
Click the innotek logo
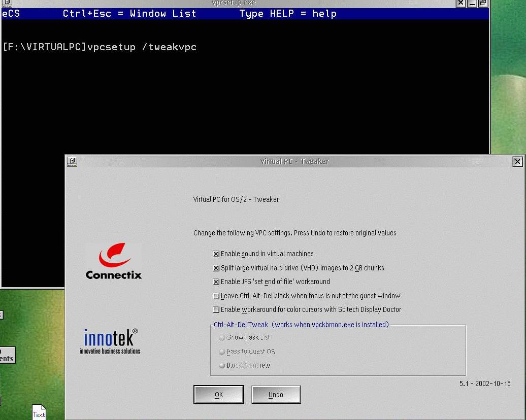110,341
